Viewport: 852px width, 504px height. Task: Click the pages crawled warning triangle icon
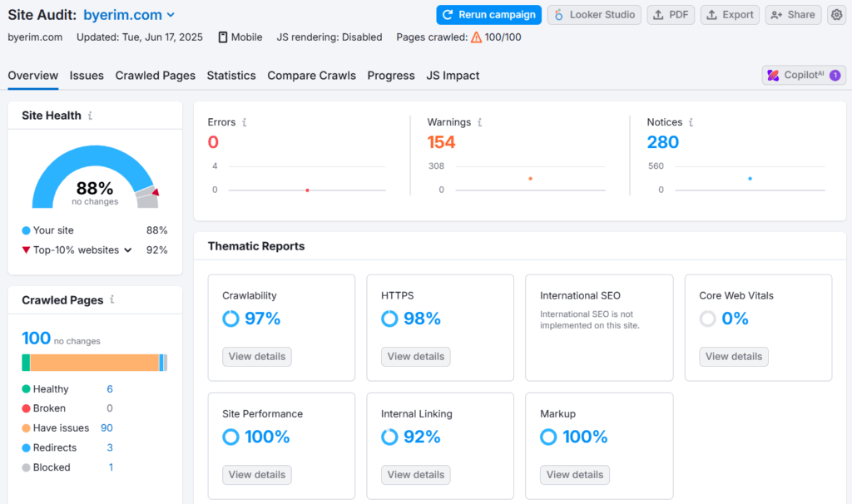tap(476, 37)
